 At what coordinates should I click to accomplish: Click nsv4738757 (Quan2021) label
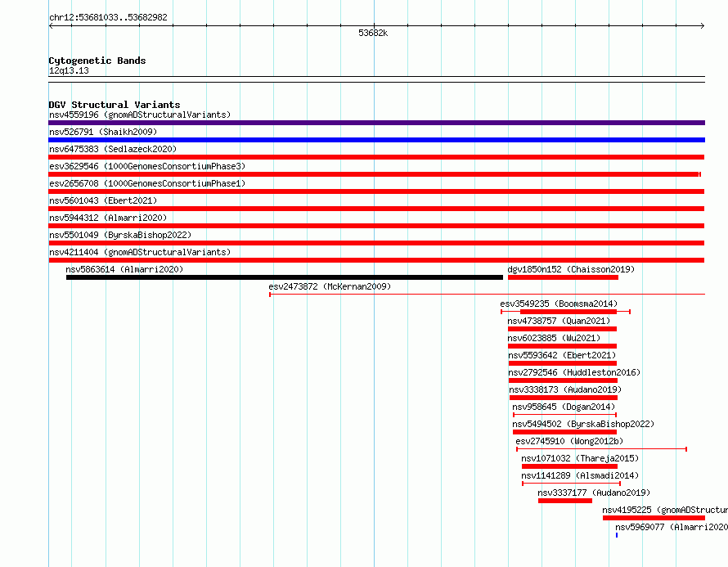pyautogui.click(x=559, y=321)
